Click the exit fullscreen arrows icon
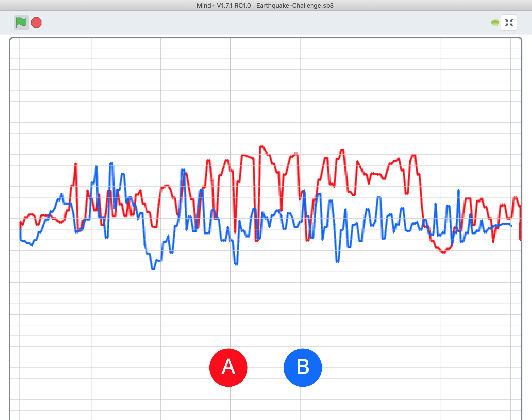 point(509,23)
